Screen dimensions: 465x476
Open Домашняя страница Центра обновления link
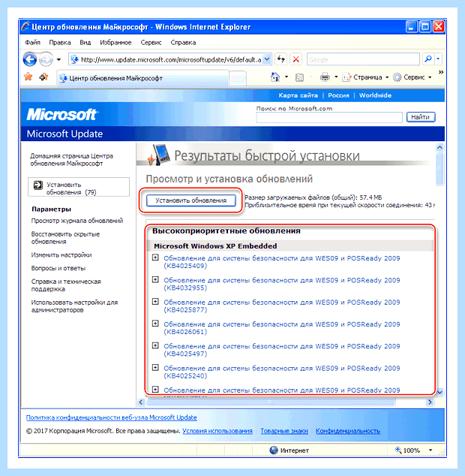coord(71,160)
